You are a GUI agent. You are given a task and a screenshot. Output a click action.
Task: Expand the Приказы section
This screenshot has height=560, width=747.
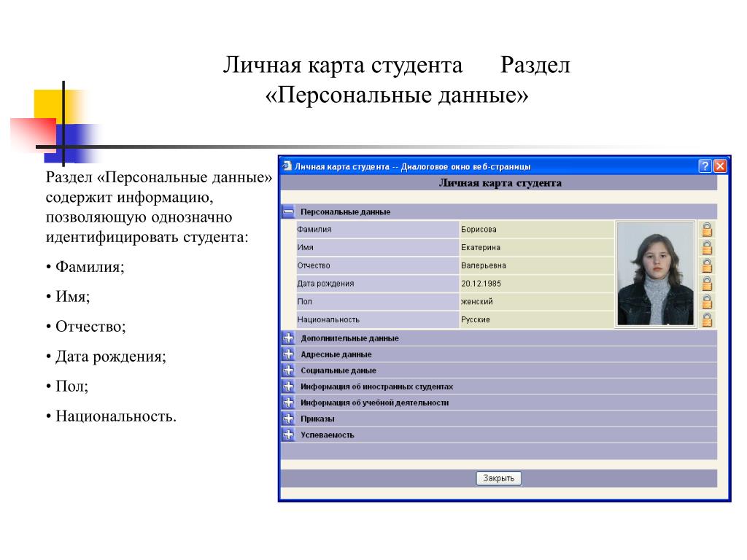288,419
